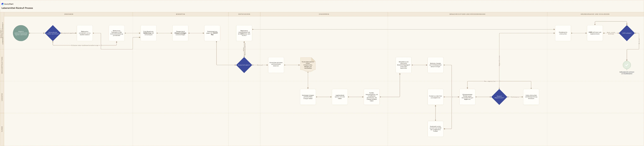644x146 pixels.
Task: Click the 'ENTSCHEIDEN' phase header
Action: point(244,14)
